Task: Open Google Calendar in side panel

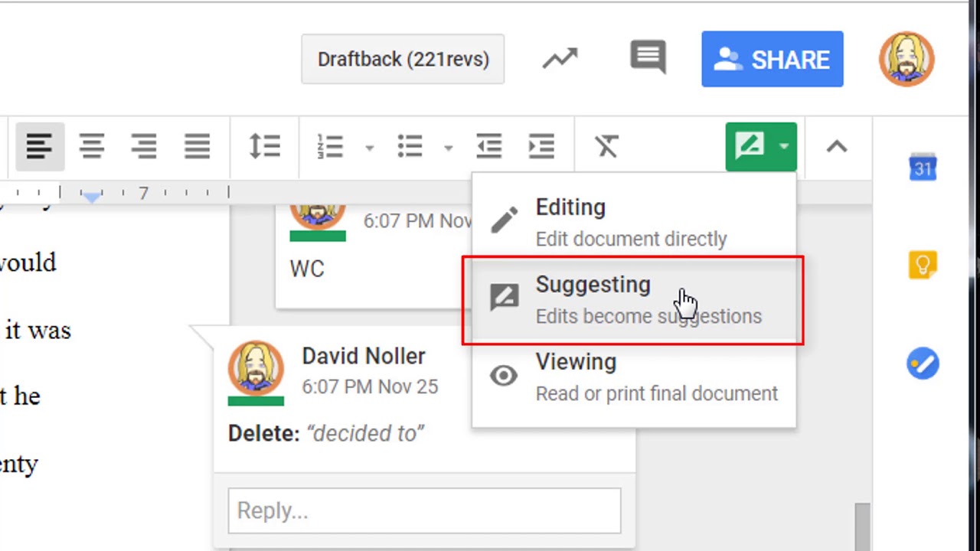Action: [x=923, y=167]
